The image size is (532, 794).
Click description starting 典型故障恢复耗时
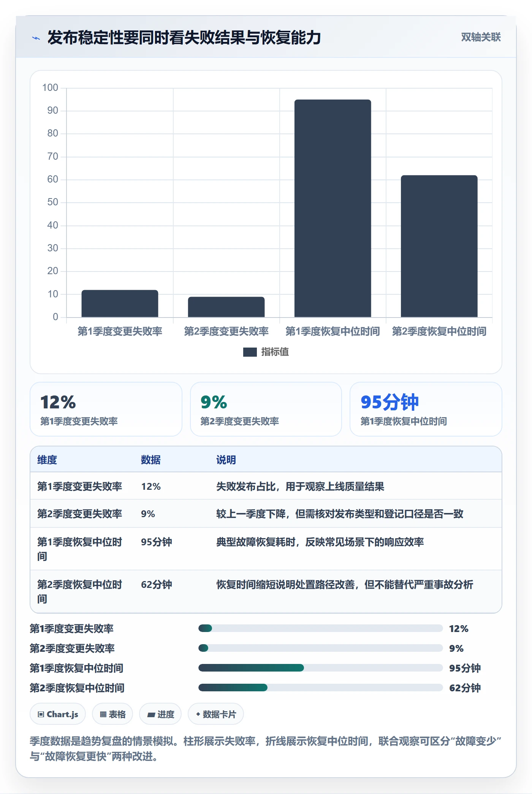pos(320,542)
